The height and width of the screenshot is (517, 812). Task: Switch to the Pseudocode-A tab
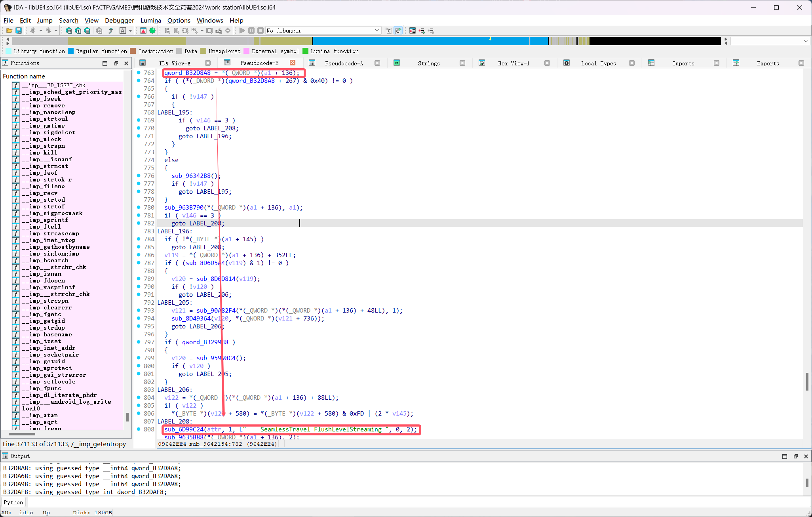point(344,63)
